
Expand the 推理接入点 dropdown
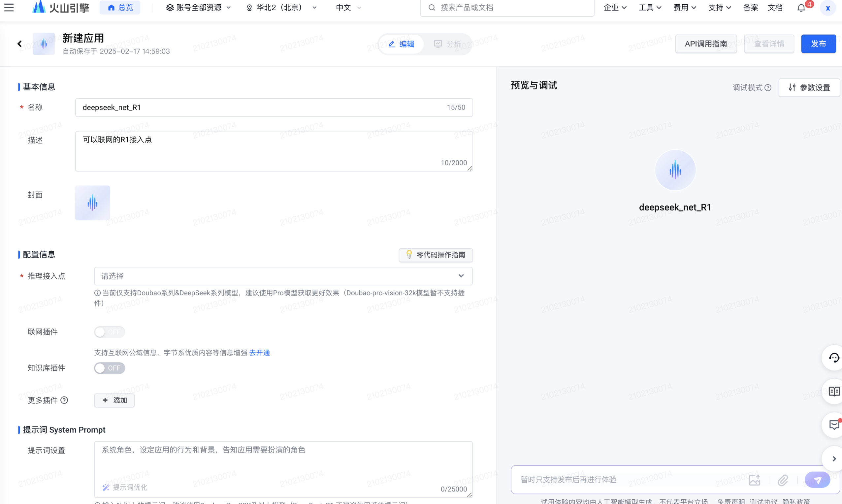(x=283, y=276)
